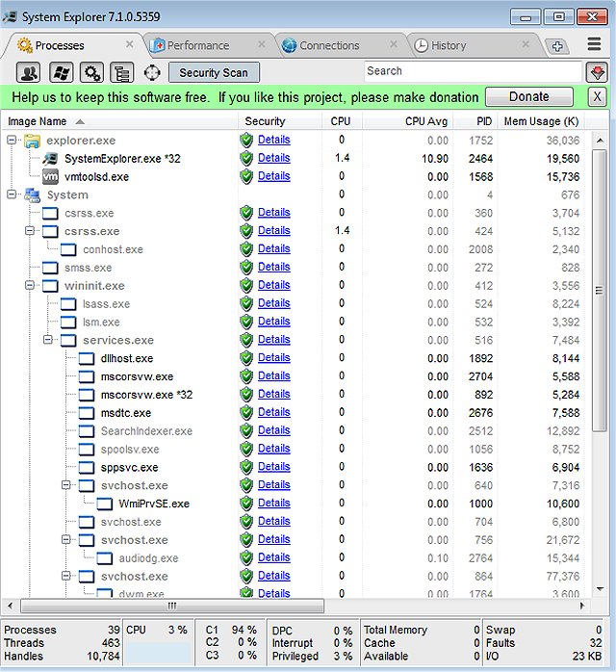Click window icon of smss.exe
Image resolution: width=616 pixels, height=672 pixels.
[x=50, y=268]
